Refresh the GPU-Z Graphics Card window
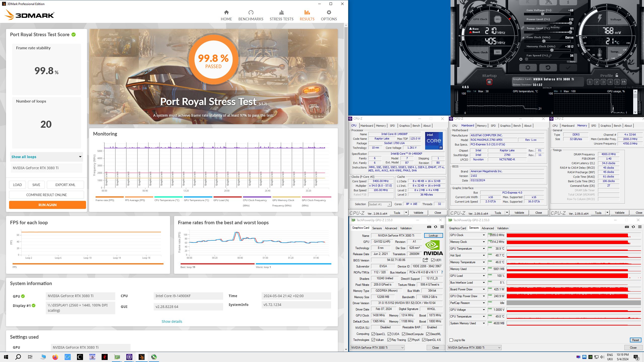Viewport: 644px width, 362px height. tap(435, 227)
